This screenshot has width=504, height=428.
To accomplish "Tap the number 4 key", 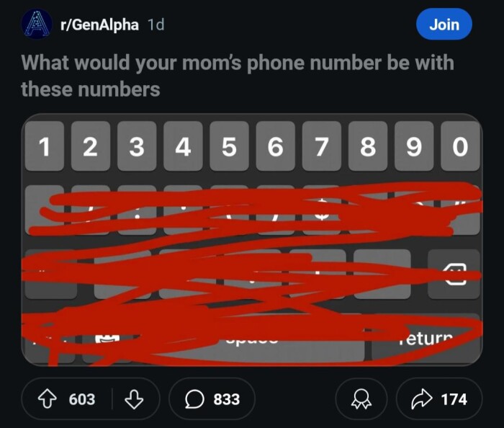I will [183, 146].
